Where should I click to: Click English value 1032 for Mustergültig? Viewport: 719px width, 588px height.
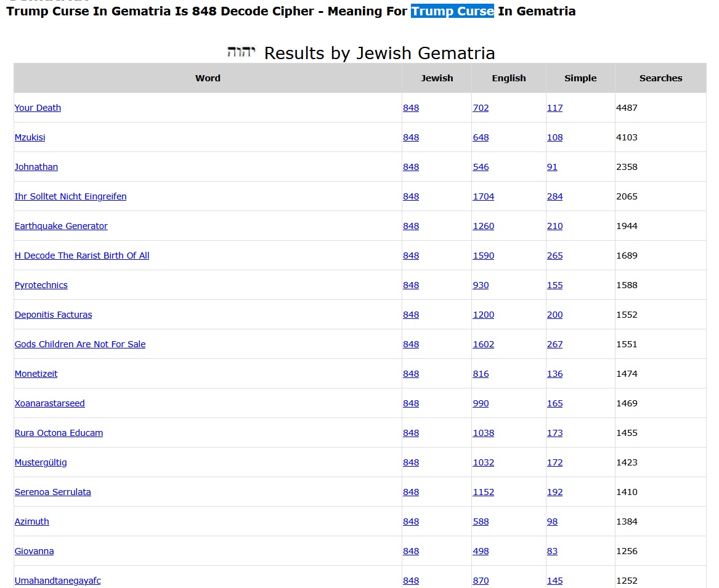[483, 462]
